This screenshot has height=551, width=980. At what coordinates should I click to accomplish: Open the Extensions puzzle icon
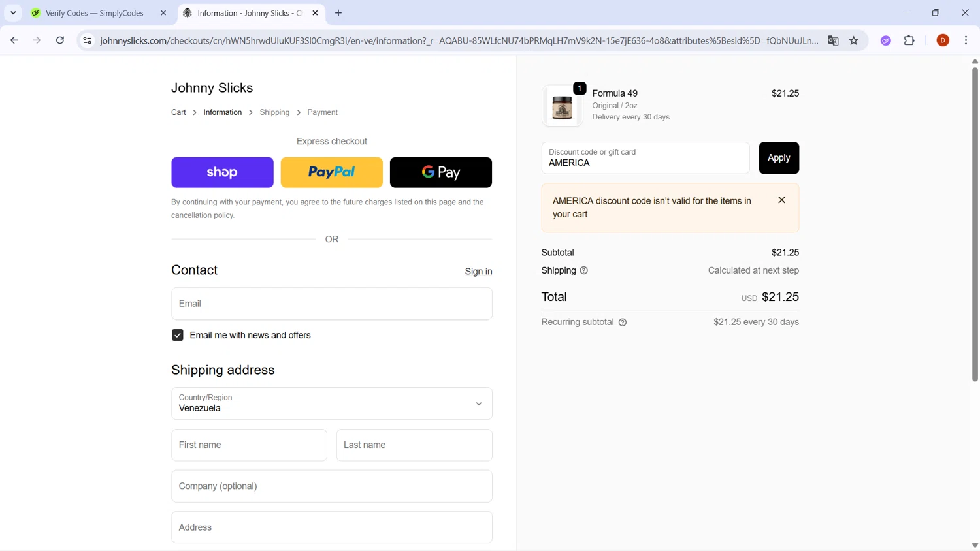pos(909,40)
